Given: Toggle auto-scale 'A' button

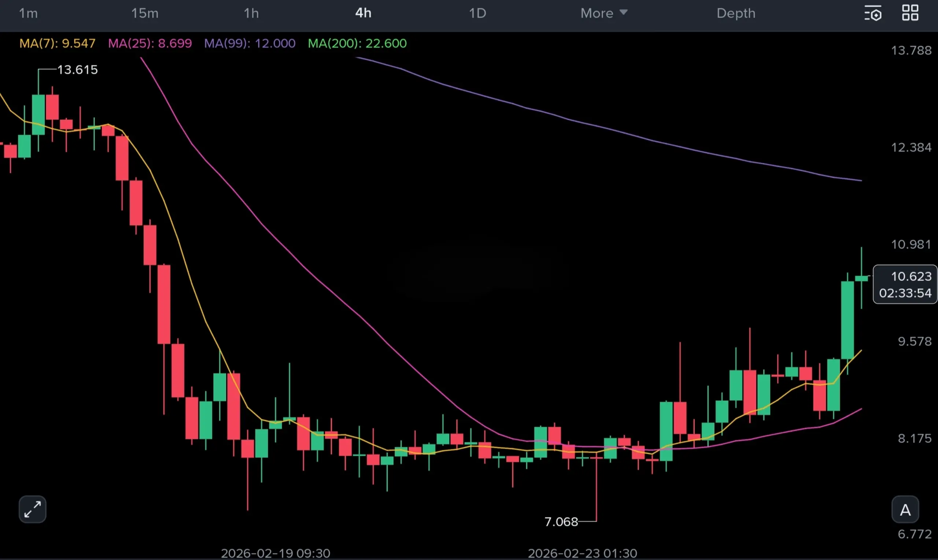Looking at the screenshot, I should [x=905, y=510].
